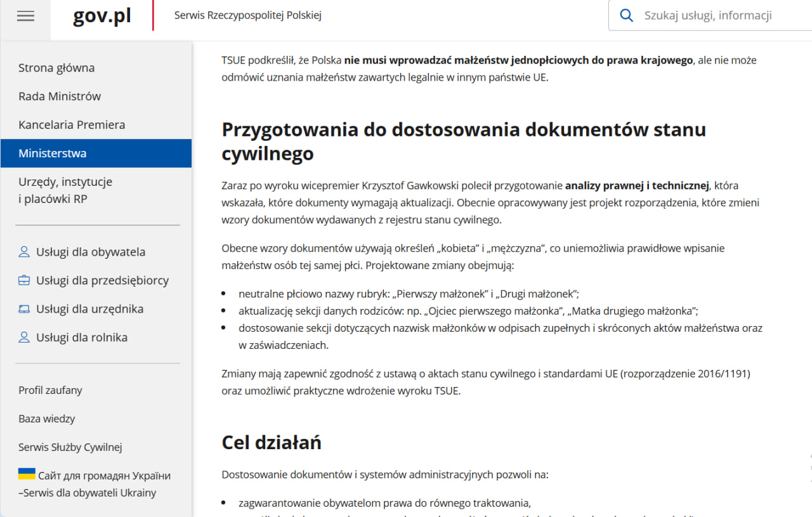Image resolution: width=812 pixels, height=517 pixels.
Task: Click the paragraph mentioning rozporządzenie 2016/1191
Action: tap(486, 383)
